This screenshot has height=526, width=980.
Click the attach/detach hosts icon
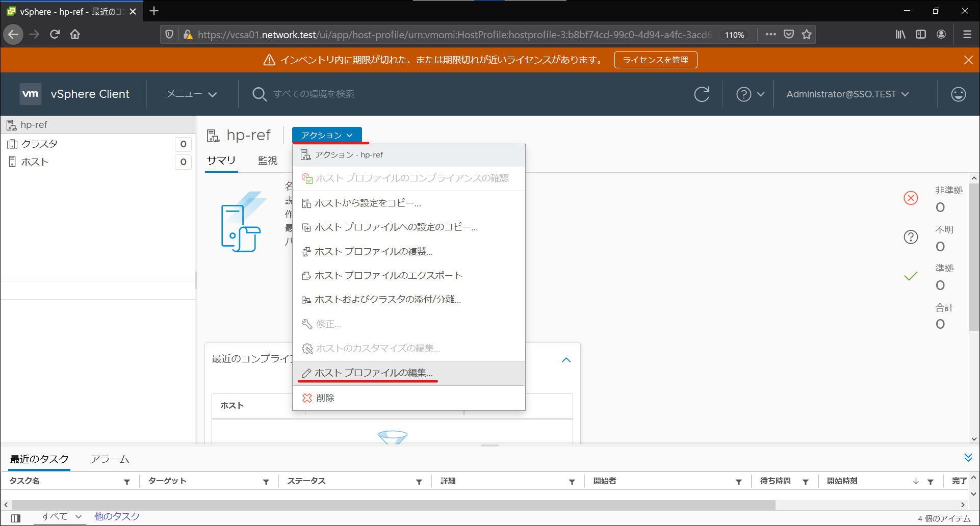(306, 300)
